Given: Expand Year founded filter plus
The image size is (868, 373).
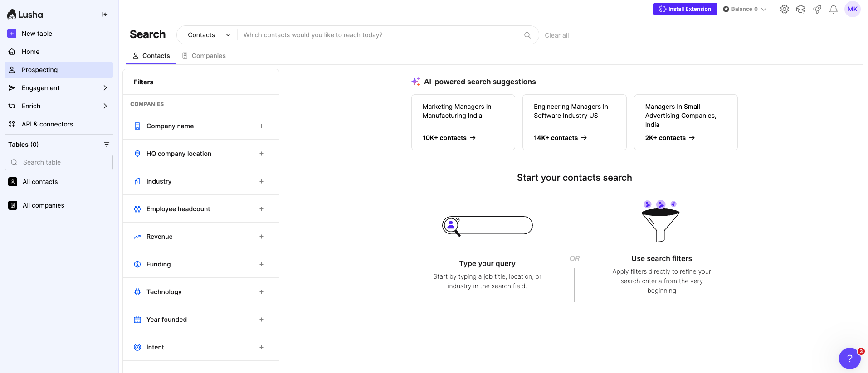Looking at the screenshot, I should pos(262,320).
